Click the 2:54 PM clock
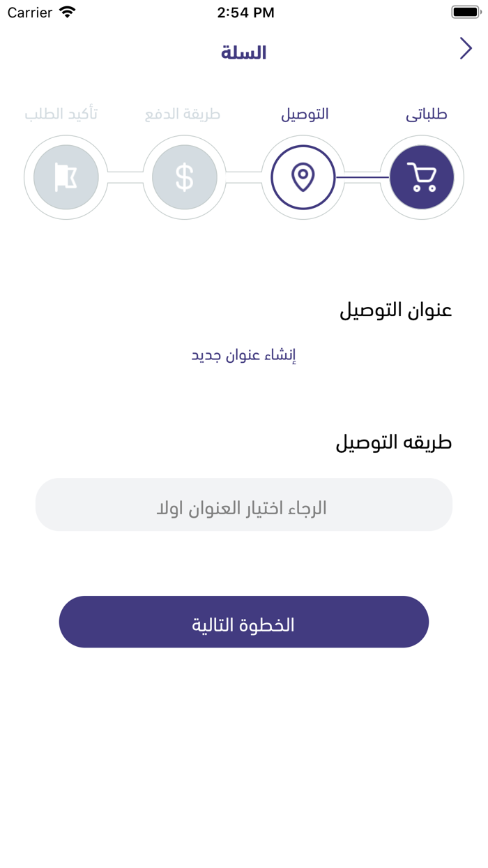The height and width of the screenshot is (868, 488). coord(245,13)
